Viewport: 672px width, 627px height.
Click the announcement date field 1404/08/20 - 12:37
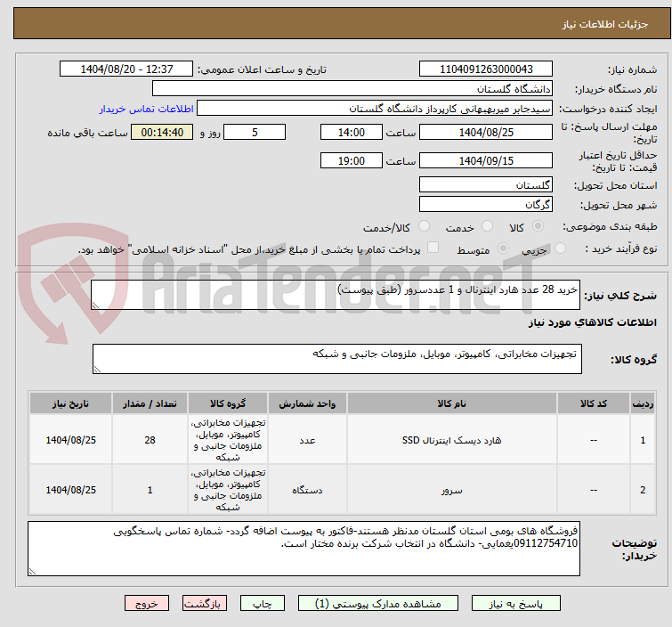[x=126, y=69]
